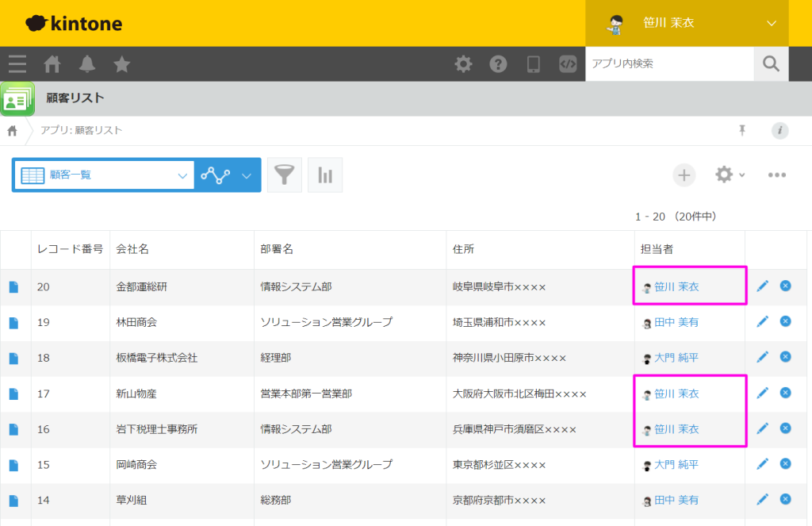Viewport: 812px width, 526px height.
Task: Delete record 16 with x icon
Action: 786,428
